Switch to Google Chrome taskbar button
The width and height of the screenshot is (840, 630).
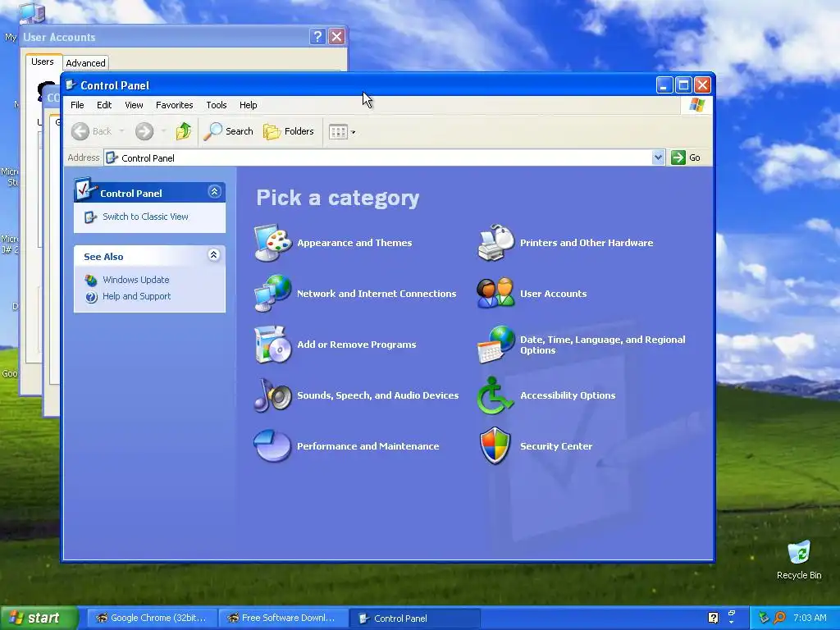152,618
